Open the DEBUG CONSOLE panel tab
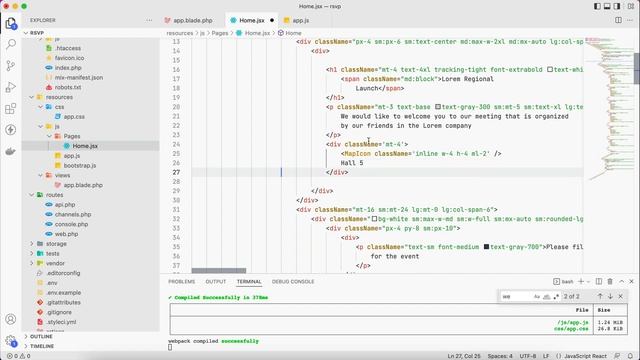 coord(293,282)
